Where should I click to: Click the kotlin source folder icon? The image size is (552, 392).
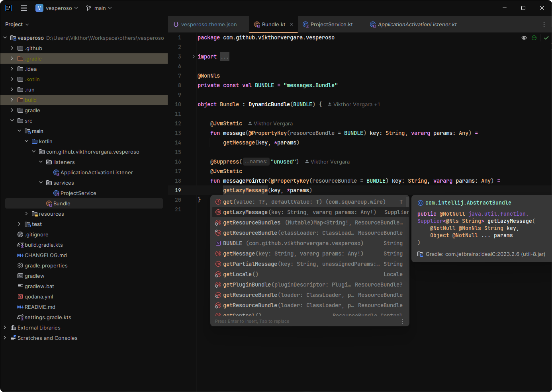(x=35, y=141)
